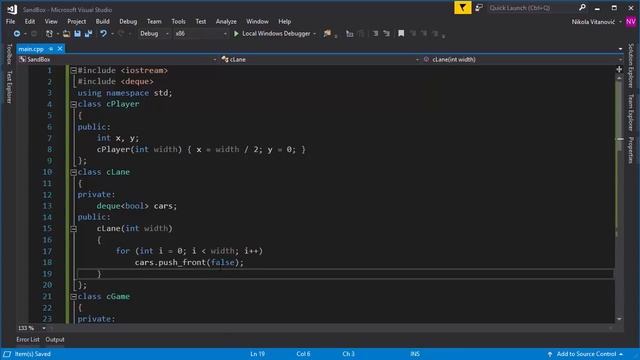Collapse the class cGame outline

tap(74, 297)
